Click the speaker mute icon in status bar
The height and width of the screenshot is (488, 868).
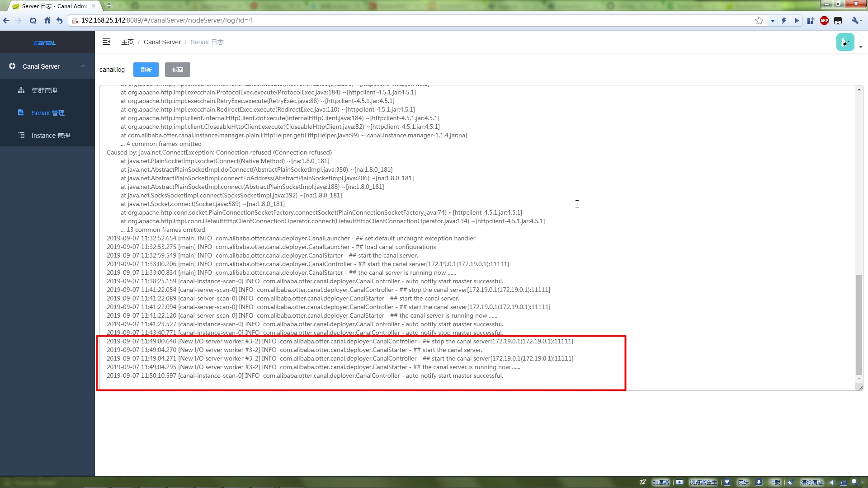pyautogui.click(x=831, y=482)
